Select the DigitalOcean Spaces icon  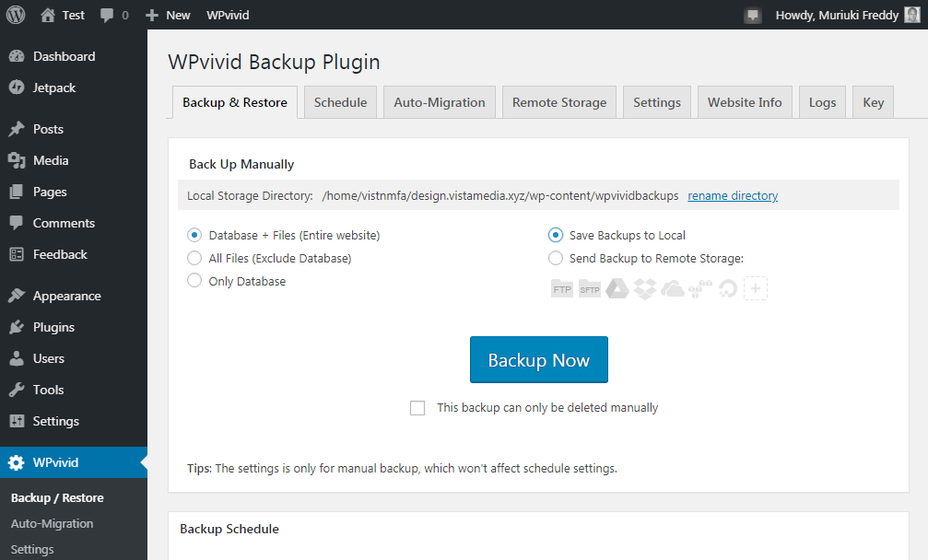pyautogui.click(x=728, y=288)
